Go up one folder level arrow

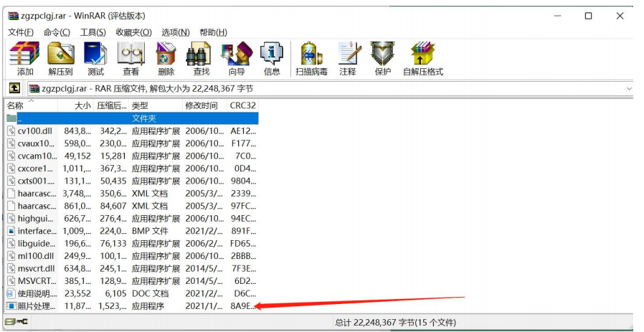(x=14, y=88)
